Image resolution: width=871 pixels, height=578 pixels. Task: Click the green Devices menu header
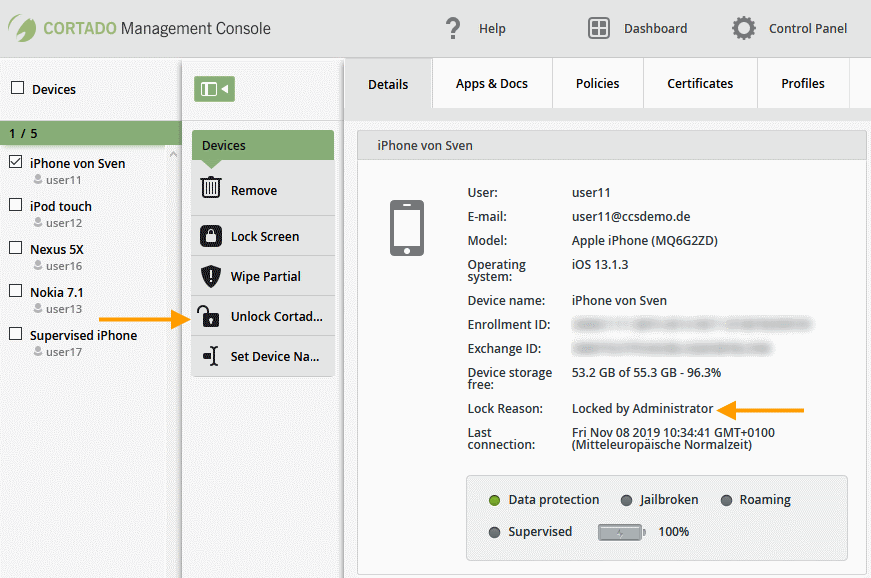coord(263,145)
